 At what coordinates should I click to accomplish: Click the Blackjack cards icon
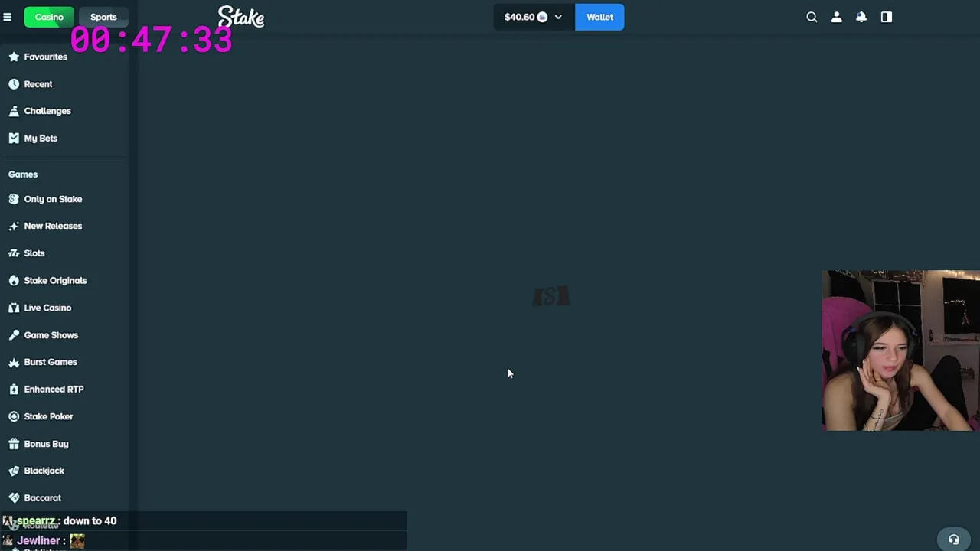tap(14, 471)
